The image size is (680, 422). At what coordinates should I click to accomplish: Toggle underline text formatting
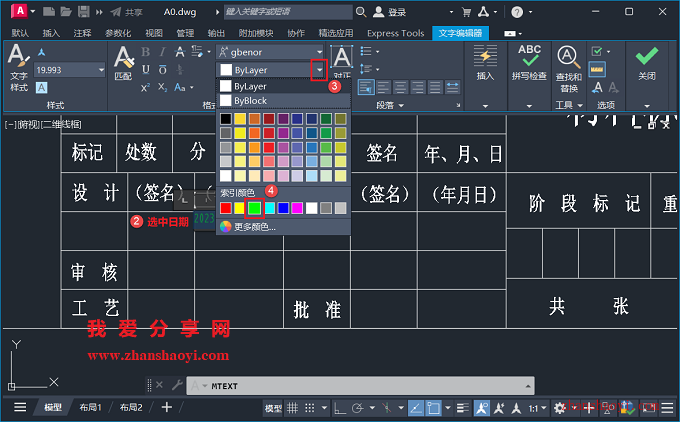pyautogui.click(x=145, y=70)
